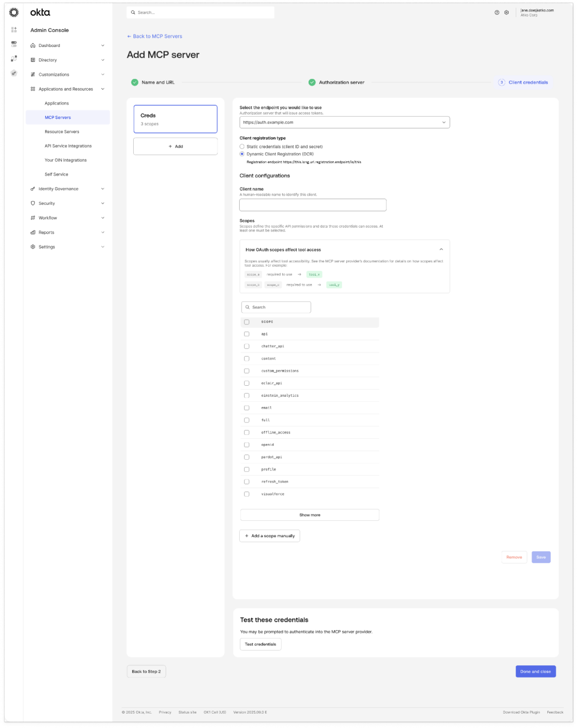This screenshot has height=728, width=578.
Task: Select Static credentials radio option
Action: point(242,147)
